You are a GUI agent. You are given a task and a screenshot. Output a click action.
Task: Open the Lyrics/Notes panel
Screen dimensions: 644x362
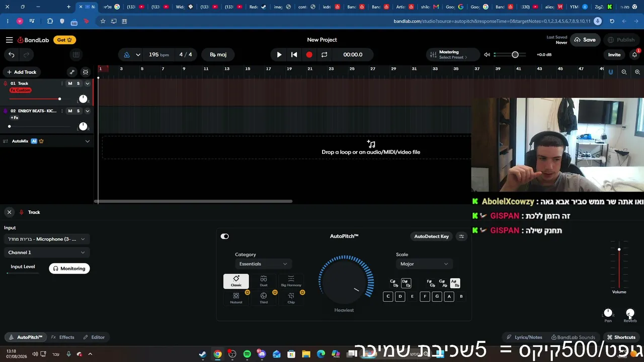[x=524, y=337]
